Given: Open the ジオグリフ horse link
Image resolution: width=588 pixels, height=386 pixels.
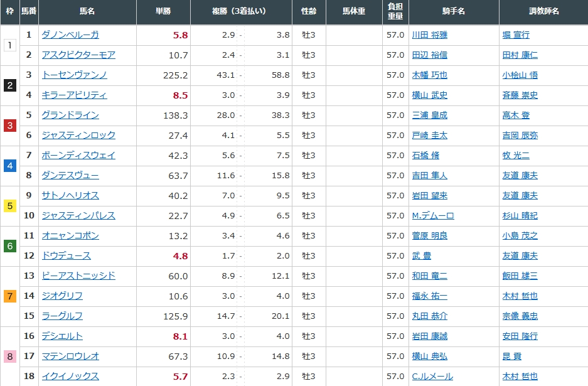Looking at the screenshot, I should (x=61, y=296).
